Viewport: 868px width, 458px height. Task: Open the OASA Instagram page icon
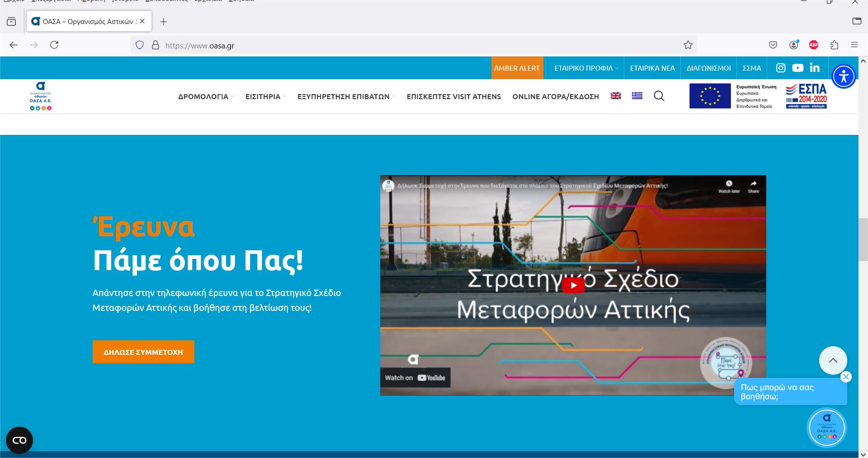point(781,68)
